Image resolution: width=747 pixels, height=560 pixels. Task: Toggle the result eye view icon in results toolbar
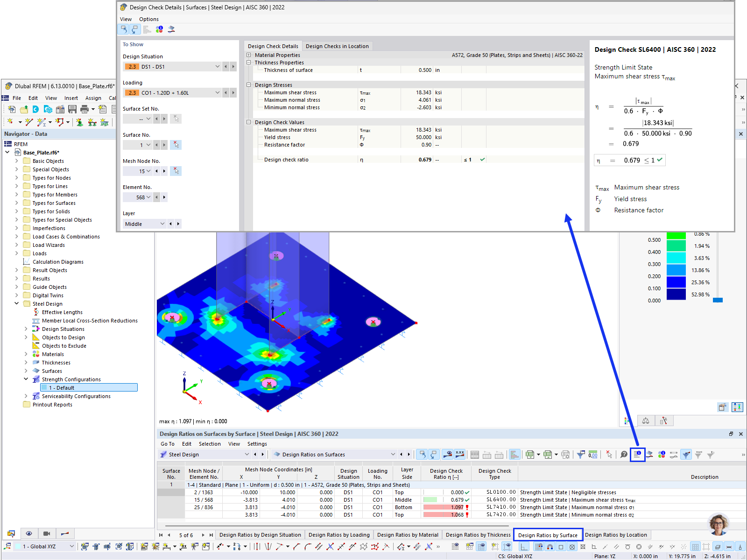(448, 455)
